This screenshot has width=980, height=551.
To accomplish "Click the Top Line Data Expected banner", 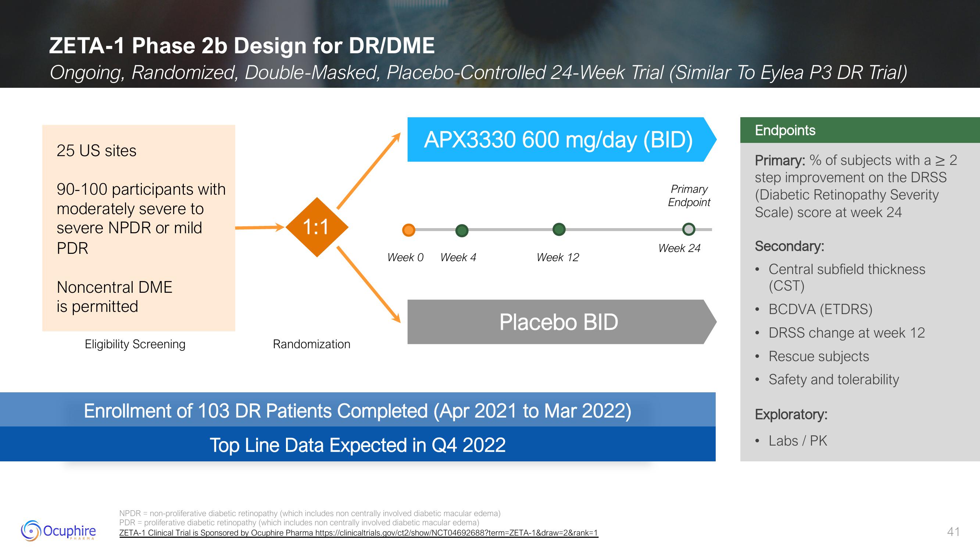I will click(358, 444).
